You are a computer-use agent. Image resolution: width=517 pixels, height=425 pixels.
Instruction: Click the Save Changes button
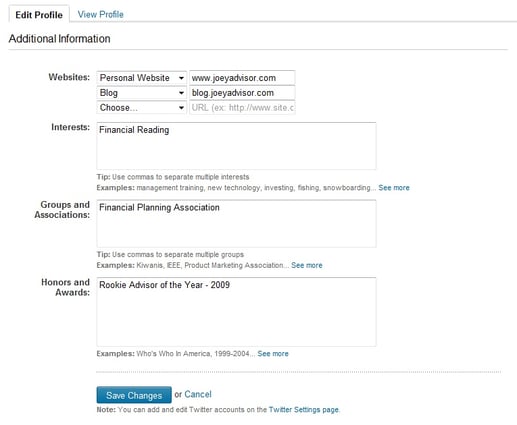[x=134, y=395]
